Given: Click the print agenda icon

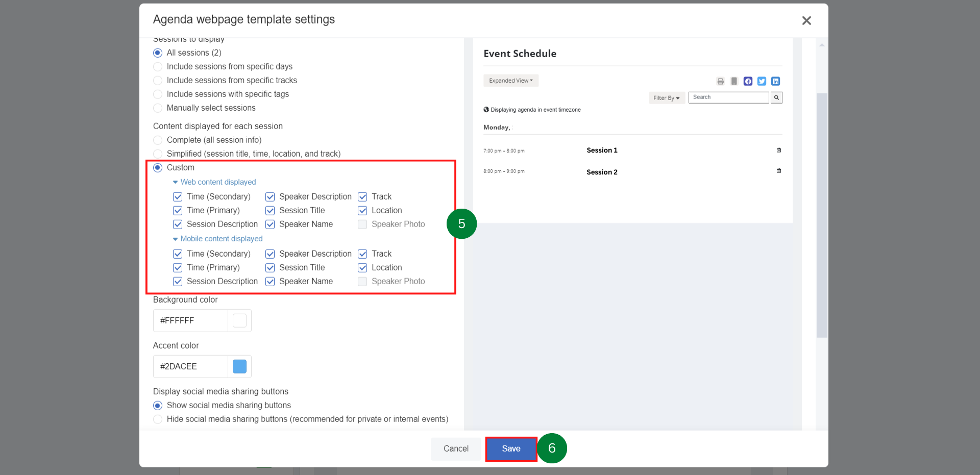Looking at the screenshot, I should pos(720,81).
